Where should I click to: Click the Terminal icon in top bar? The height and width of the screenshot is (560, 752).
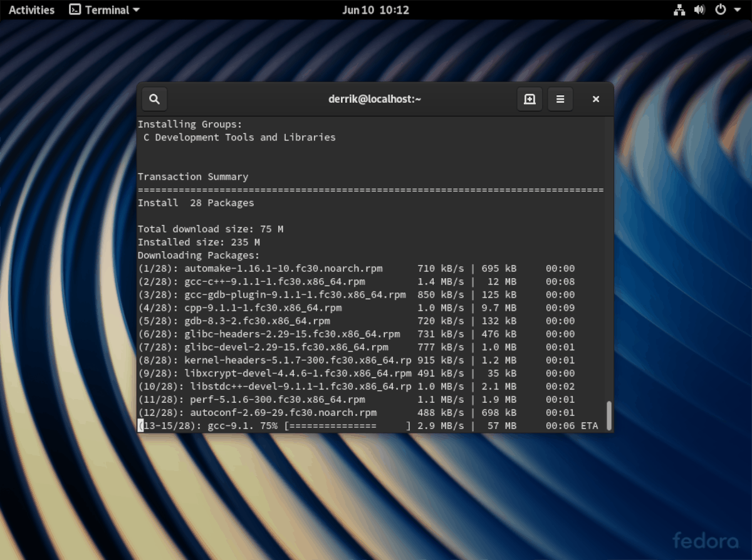pyautogui.click(x=75, y=10)
